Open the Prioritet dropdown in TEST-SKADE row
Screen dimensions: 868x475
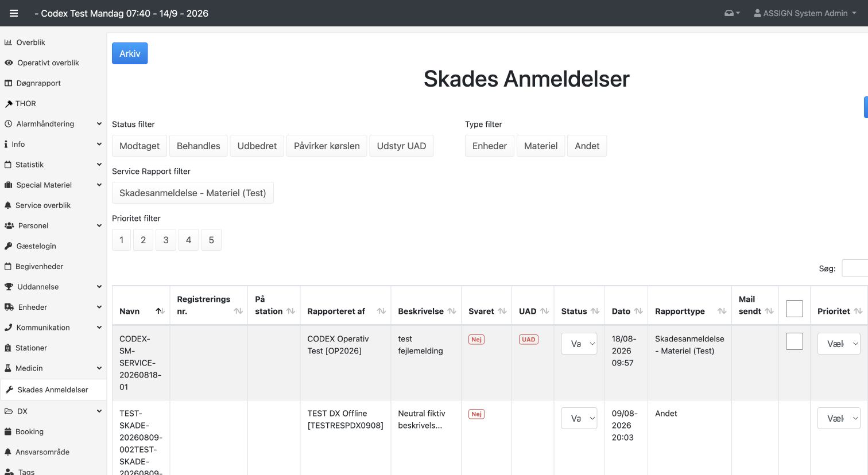click(839, 418)
